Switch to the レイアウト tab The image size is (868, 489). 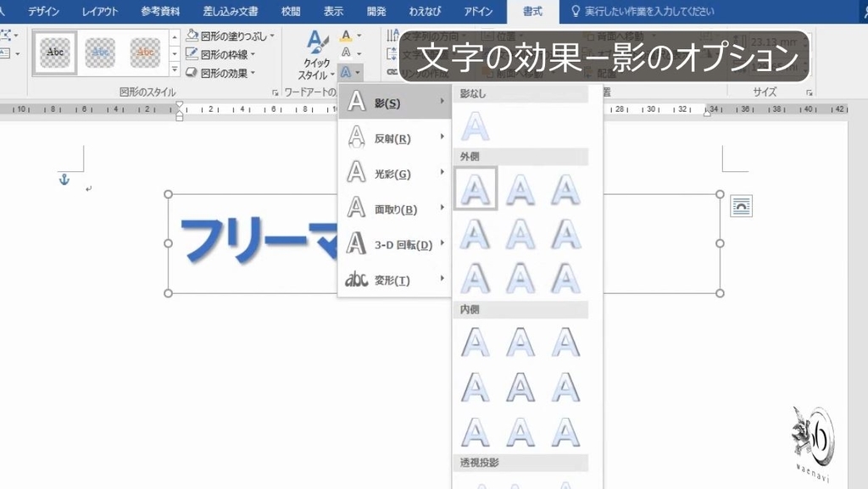tap(100, 11)
